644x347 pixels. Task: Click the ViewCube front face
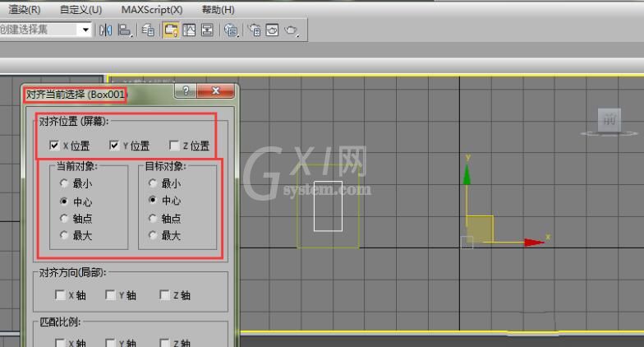click(609, 120)
